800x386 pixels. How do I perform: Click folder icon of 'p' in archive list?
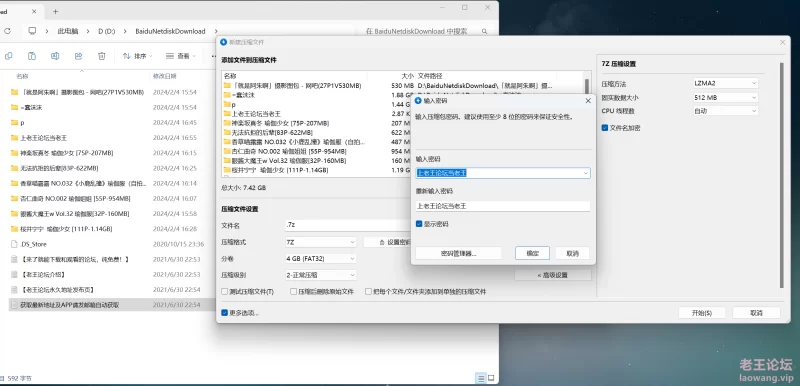(227, 105)
